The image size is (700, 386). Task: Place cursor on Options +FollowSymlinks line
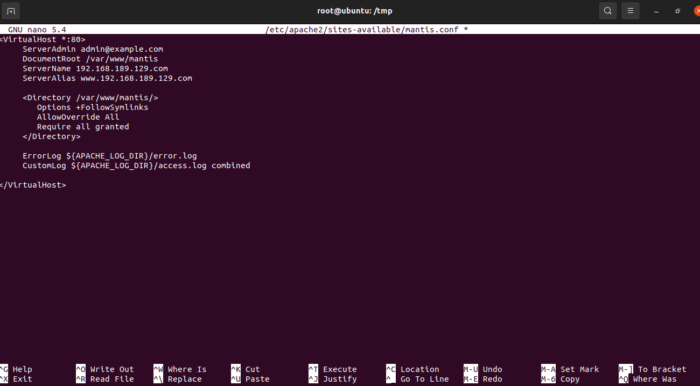click(x=92, y=108)
